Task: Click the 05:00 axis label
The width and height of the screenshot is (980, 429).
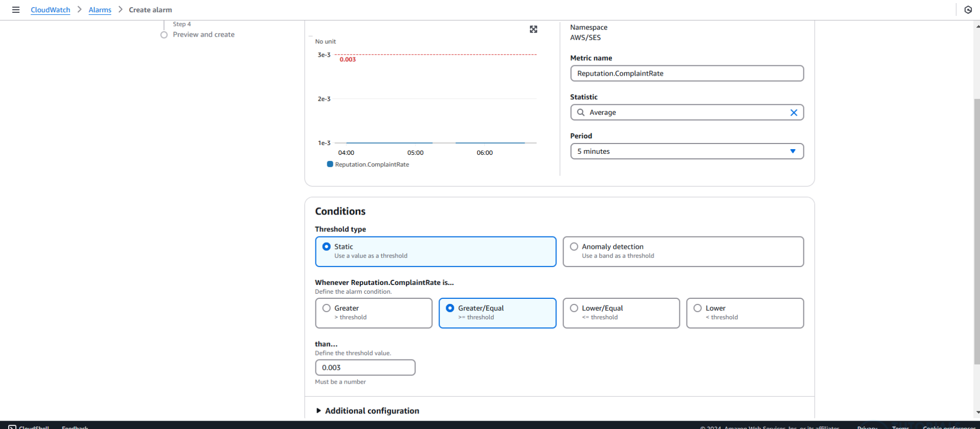Action: coord(415,153)
